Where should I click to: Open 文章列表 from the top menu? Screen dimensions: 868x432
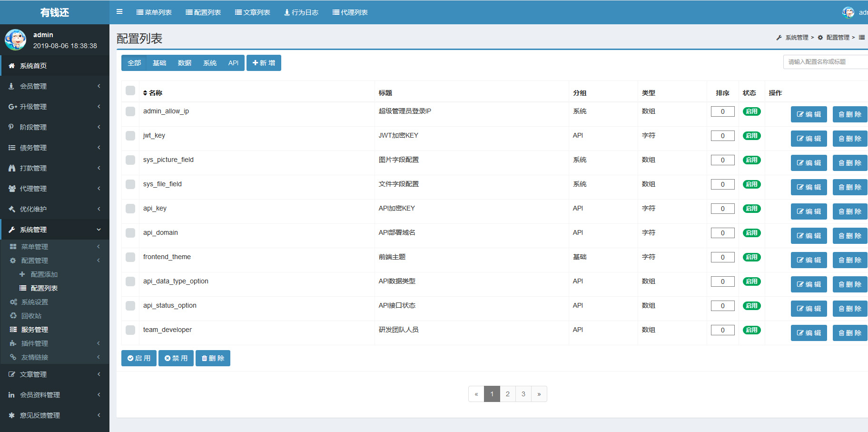[x=252, y=12]
